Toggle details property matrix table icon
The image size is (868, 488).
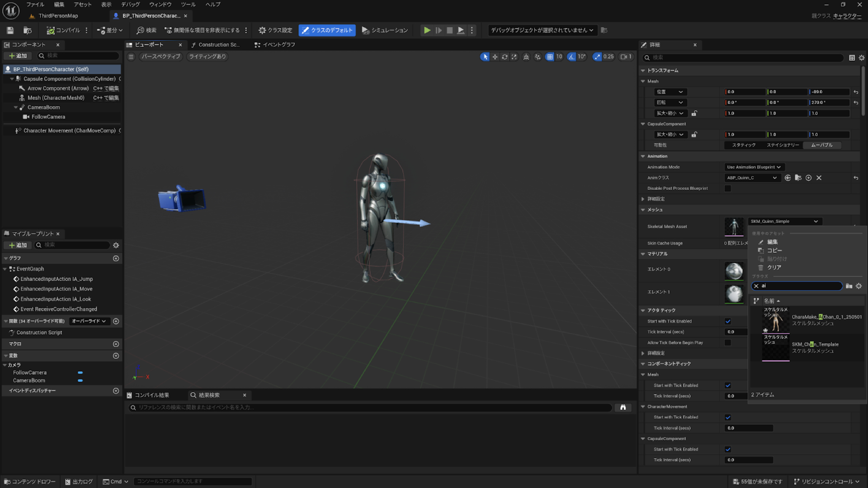coord(852,58)
